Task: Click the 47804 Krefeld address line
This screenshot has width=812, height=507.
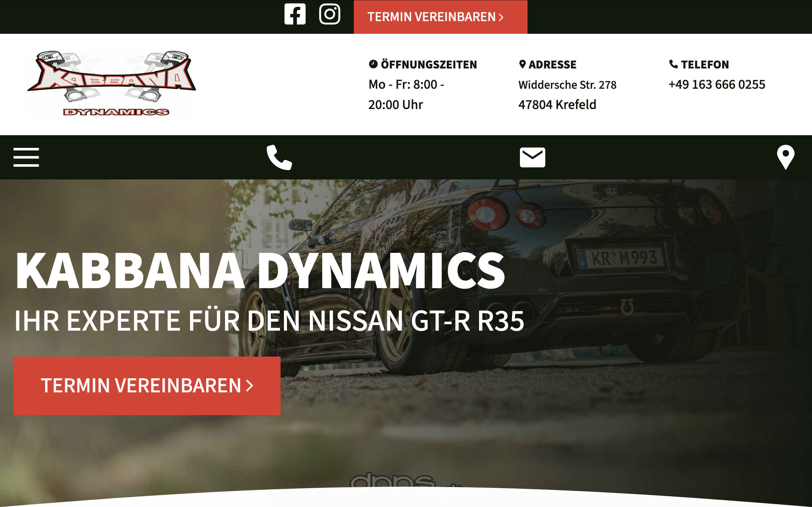Action: pos(557,104)
